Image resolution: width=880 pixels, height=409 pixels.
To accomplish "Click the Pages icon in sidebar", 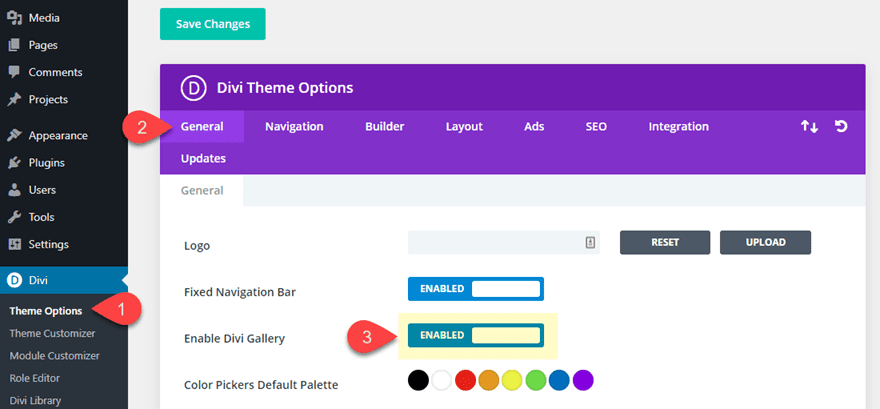I will click(15, 45).
